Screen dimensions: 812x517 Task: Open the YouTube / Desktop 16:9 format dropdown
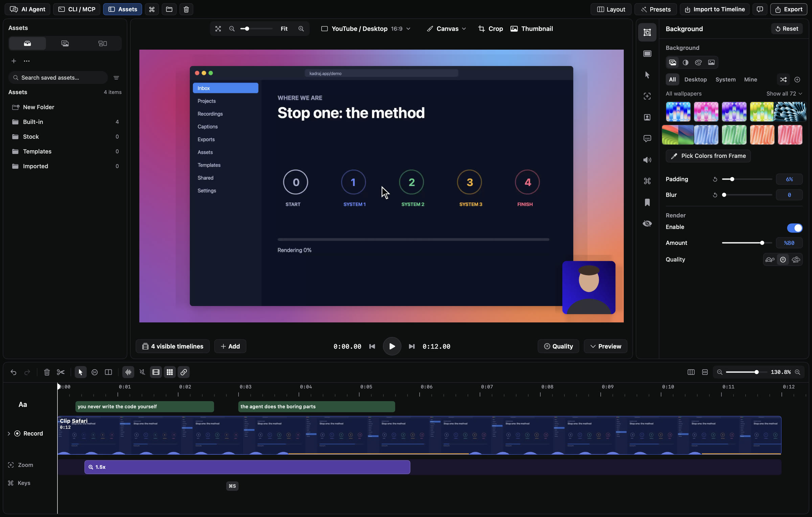[366, 29]
